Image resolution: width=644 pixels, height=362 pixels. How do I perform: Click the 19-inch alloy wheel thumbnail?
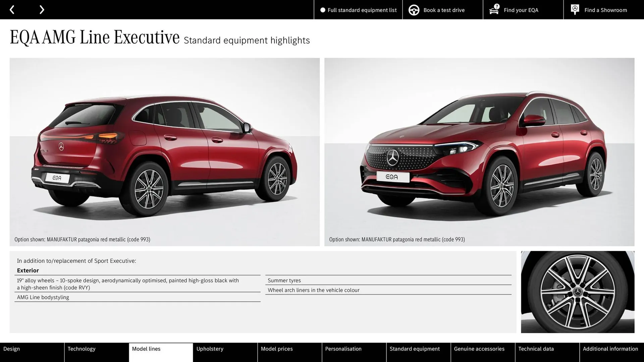point(578,292)
